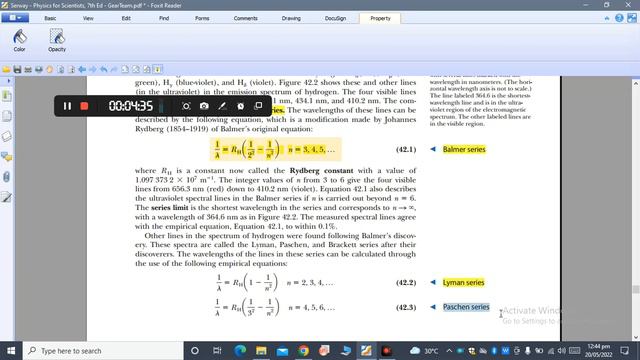Collapse the ribbon with the caret icon
Viewport: 640px width, 360px height.
coord(607,18)
